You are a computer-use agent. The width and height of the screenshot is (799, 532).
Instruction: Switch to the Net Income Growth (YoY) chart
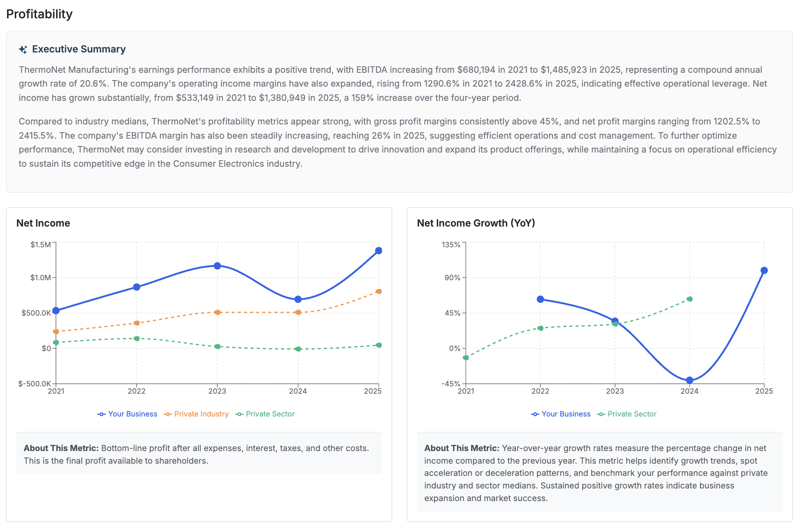476,223
